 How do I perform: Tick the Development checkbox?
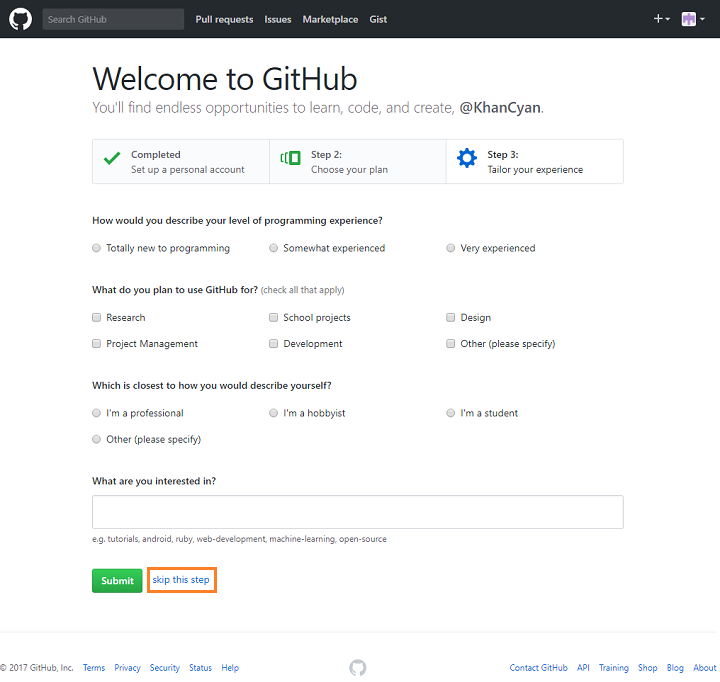(274, 344)
